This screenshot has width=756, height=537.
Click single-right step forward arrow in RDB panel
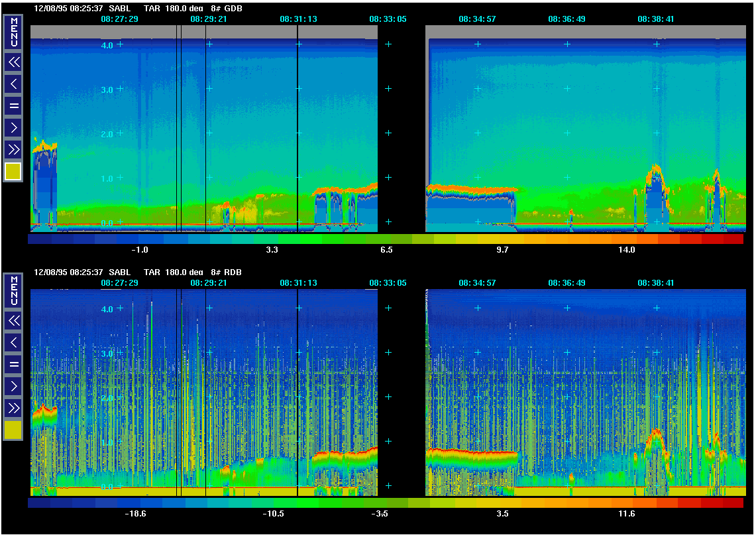tap(13, 385)
